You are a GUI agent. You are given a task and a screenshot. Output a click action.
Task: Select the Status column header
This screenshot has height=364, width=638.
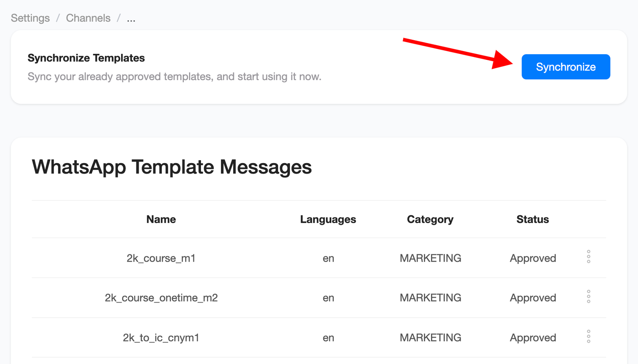point(533,219)
